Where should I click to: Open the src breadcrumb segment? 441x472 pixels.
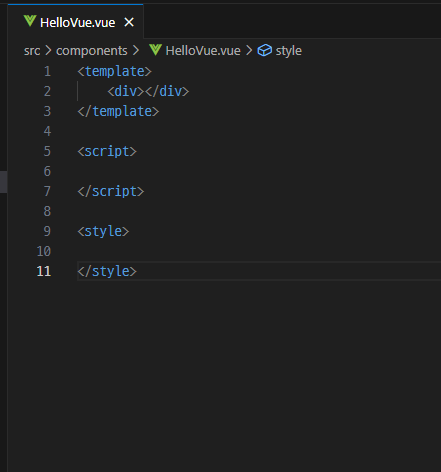click(x=32, y=51)
